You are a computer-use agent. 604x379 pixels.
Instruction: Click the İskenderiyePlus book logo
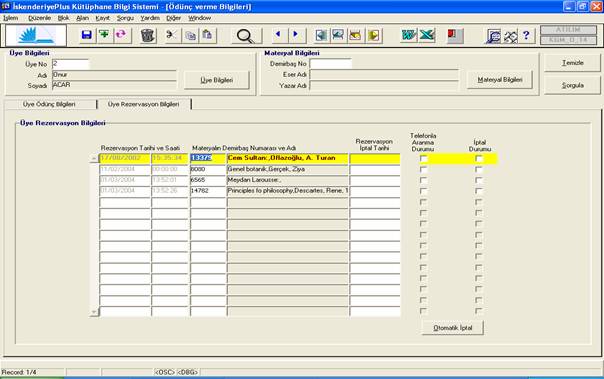click(36, 35)
